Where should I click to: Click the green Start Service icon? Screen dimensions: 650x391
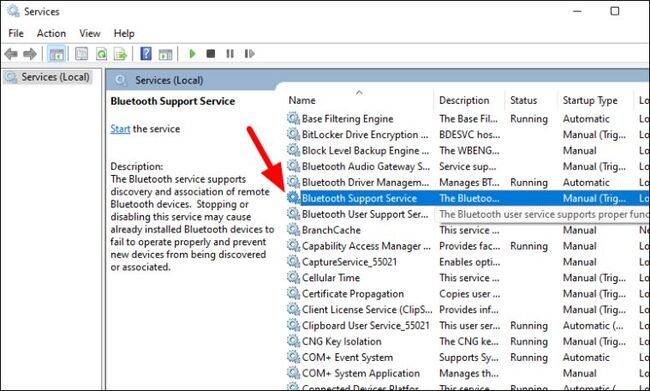[x=192, y=53]
